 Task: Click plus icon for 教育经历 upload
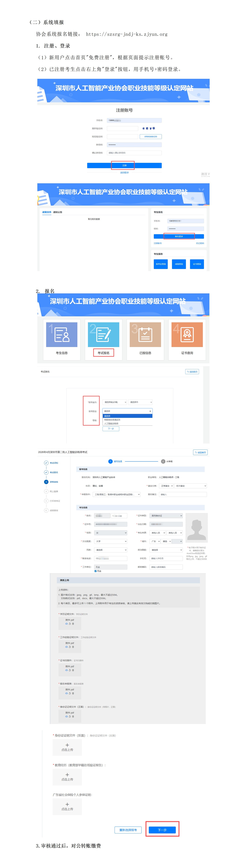(x=67, y=775)
